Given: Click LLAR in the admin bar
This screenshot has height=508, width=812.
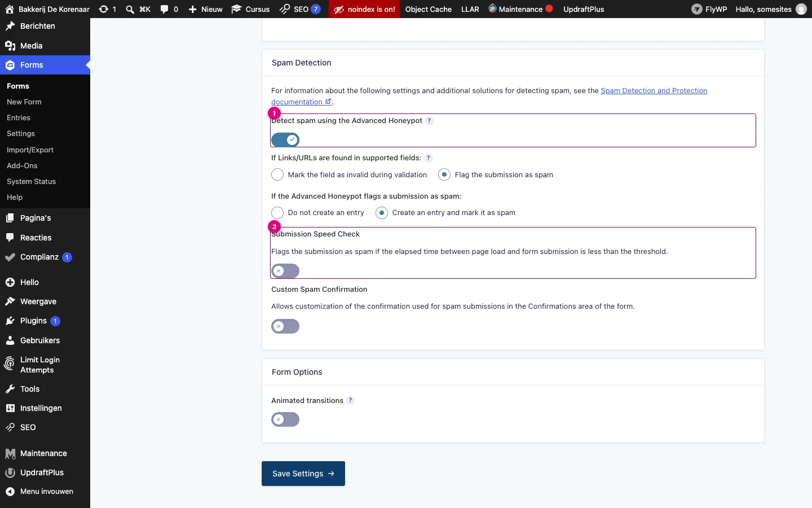Looking at the screenshot, I should coord(470,9).
